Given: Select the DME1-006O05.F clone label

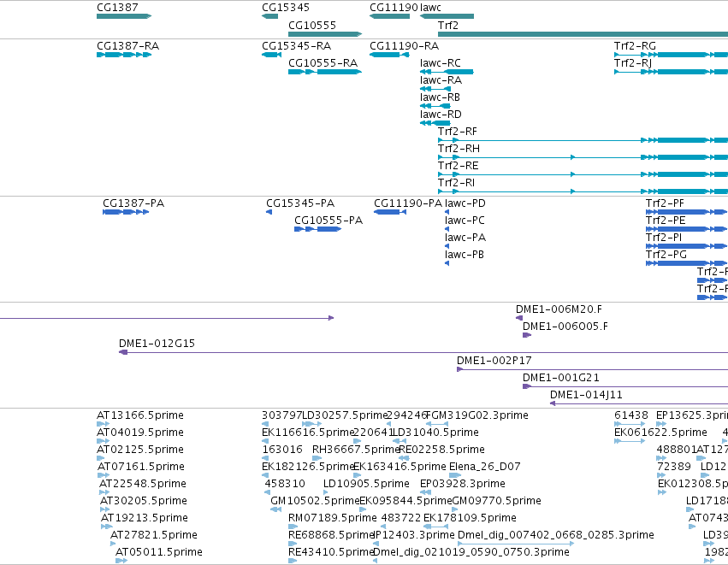Looking at the screenshot, I should [565, 327].
